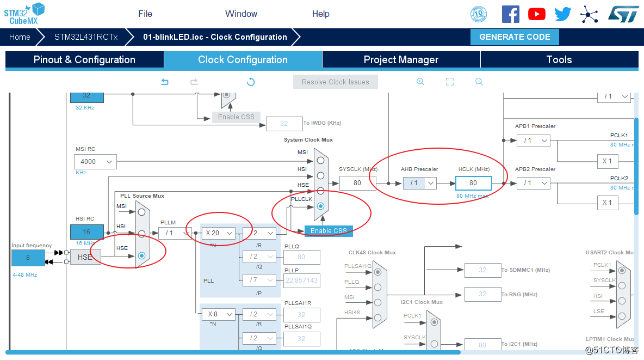Switch to Pinout & Configuration tab
This screenshot has height=360, width=644.
(x=85, y=60)
